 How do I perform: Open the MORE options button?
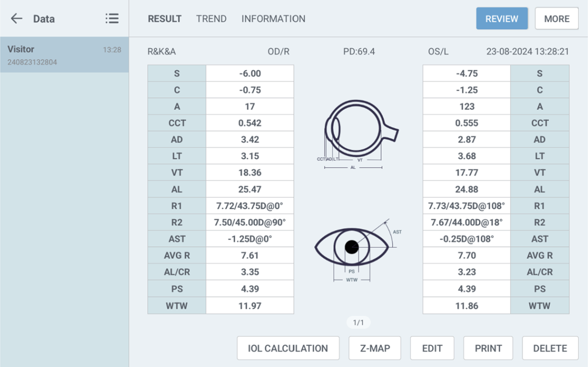click(557, 19)
